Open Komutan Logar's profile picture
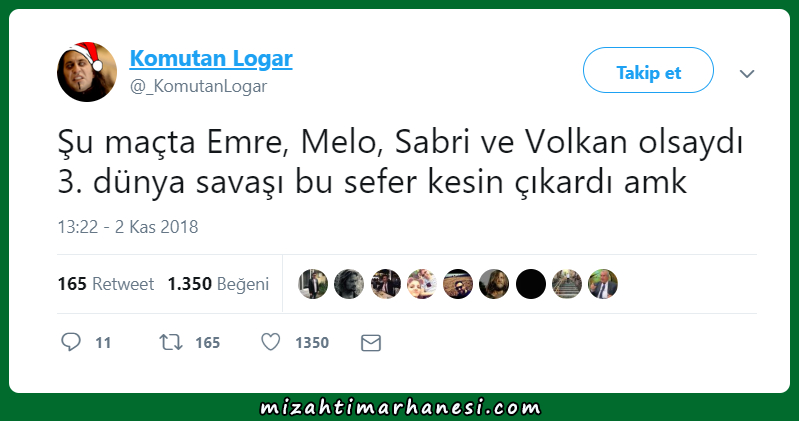799x421 pixels. pyautogui.click(x=87, y=72)
